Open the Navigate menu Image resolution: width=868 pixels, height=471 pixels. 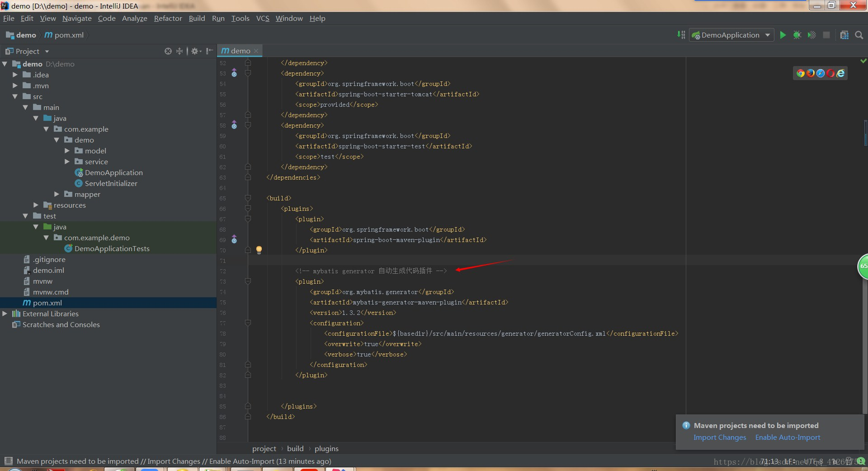[77, 18]
